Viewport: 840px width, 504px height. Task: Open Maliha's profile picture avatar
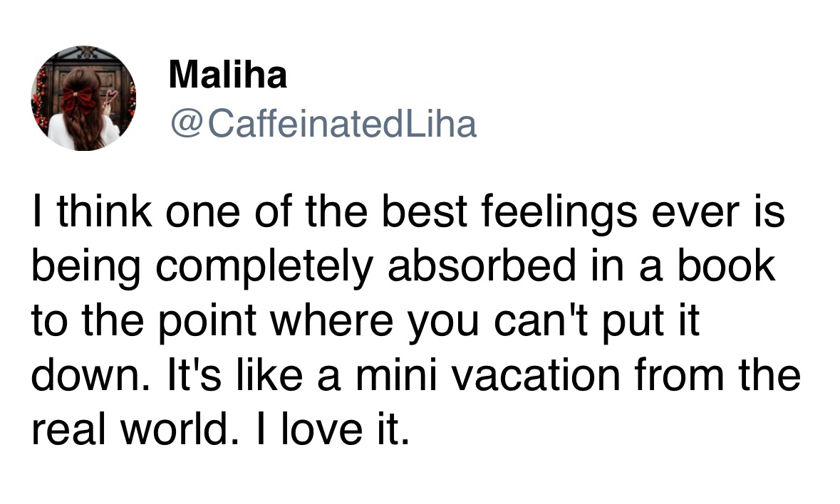click(83, 98)
